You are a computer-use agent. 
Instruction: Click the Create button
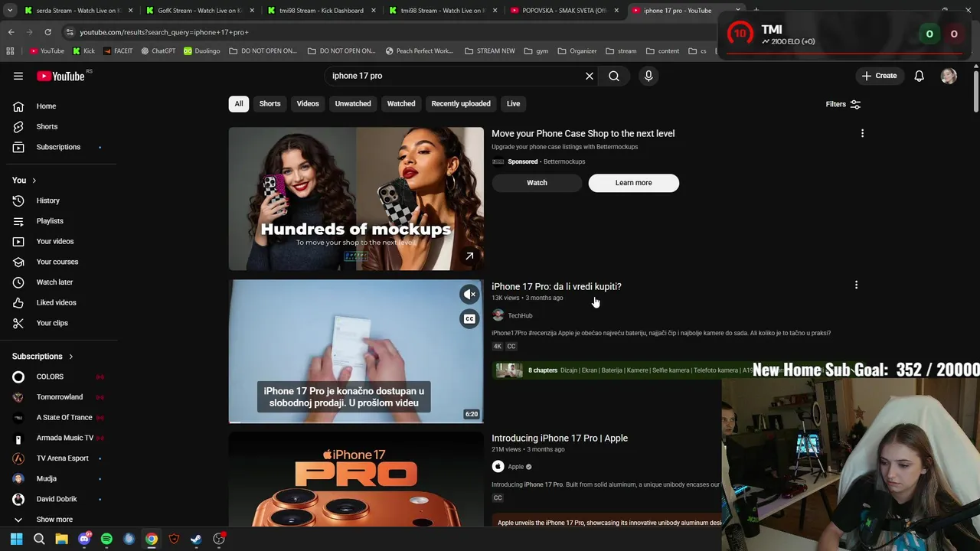(879, 76)
